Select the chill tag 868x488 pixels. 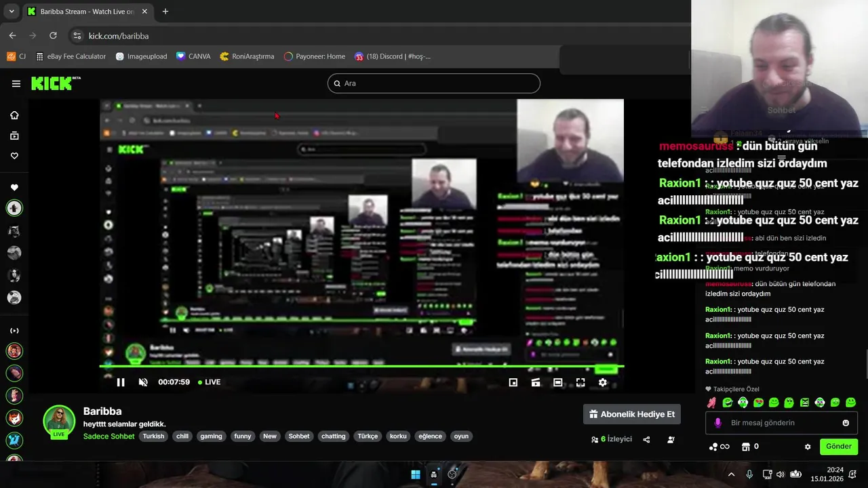[x=182, y=436]
